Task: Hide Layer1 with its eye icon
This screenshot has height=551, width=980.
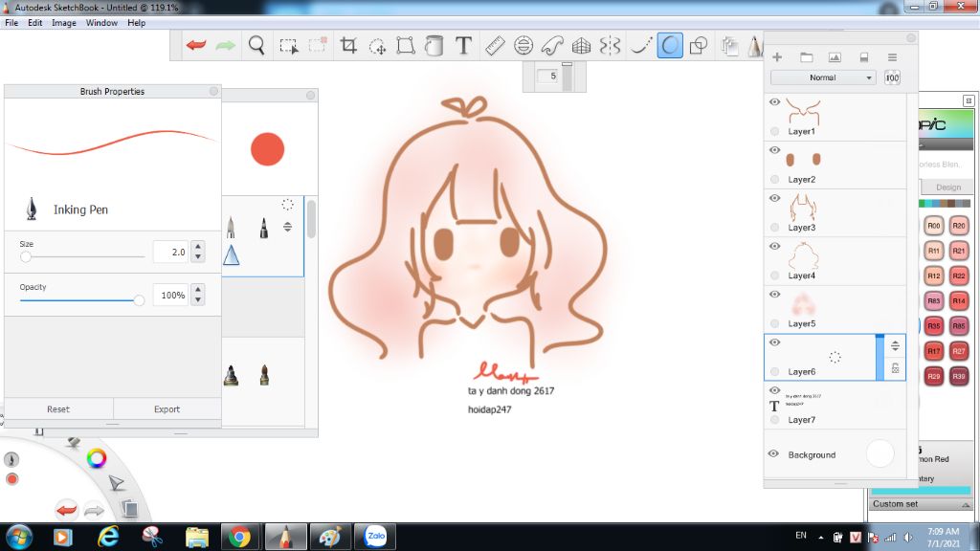Action: (x=774, y=101)
